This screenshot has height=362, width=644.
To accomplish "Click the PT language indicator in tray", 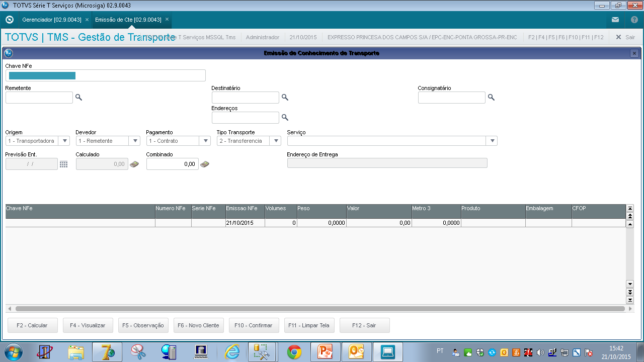I will [440, 351].
